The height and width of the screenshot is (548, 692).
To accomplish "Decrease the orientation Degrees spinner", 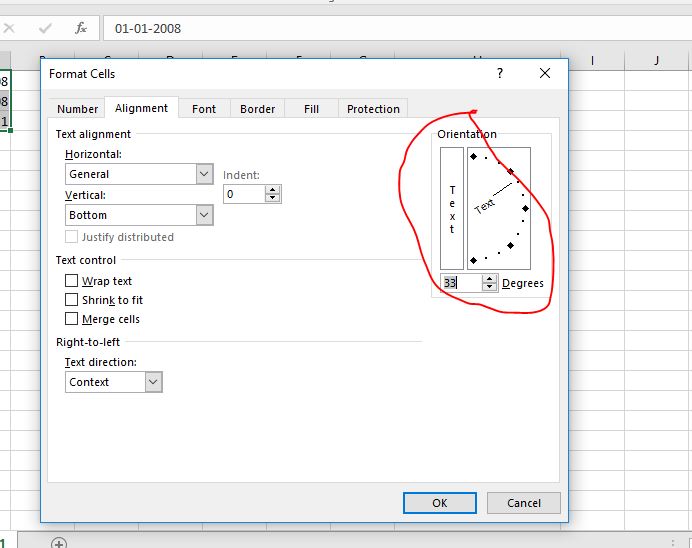I will (x=489, y=287).
